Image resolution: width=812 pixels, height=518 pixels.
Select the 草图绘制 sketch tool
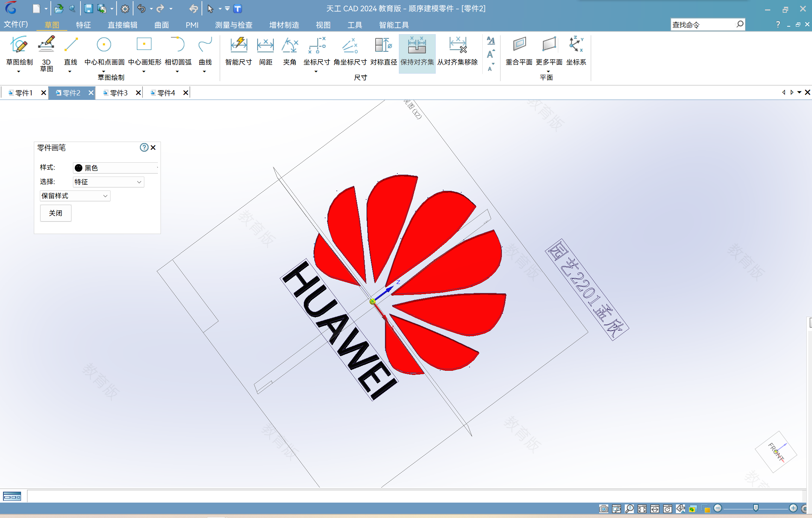(x=19, y=51)
